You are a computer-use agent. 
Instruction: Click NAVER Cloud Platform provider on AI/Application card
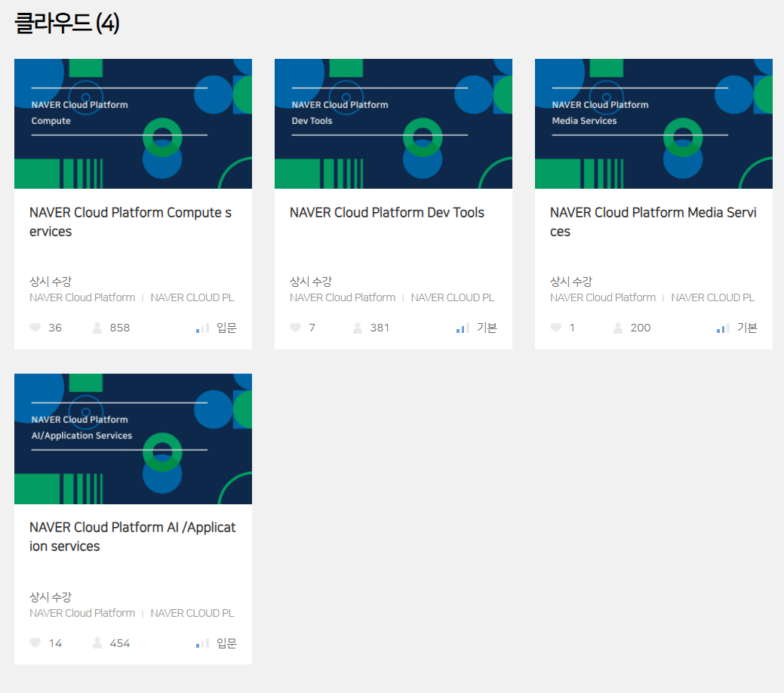[82, 613]
